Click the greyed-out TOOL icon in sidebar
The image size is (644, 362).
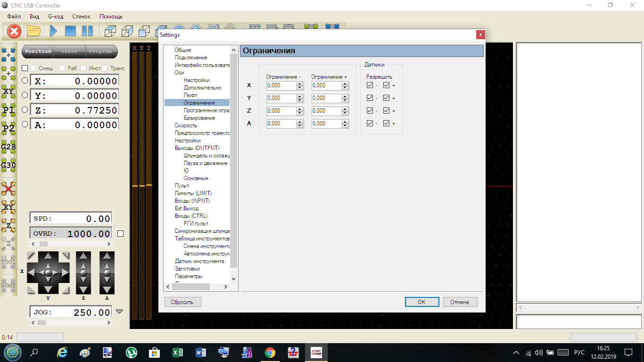click(x=8, y=262)
